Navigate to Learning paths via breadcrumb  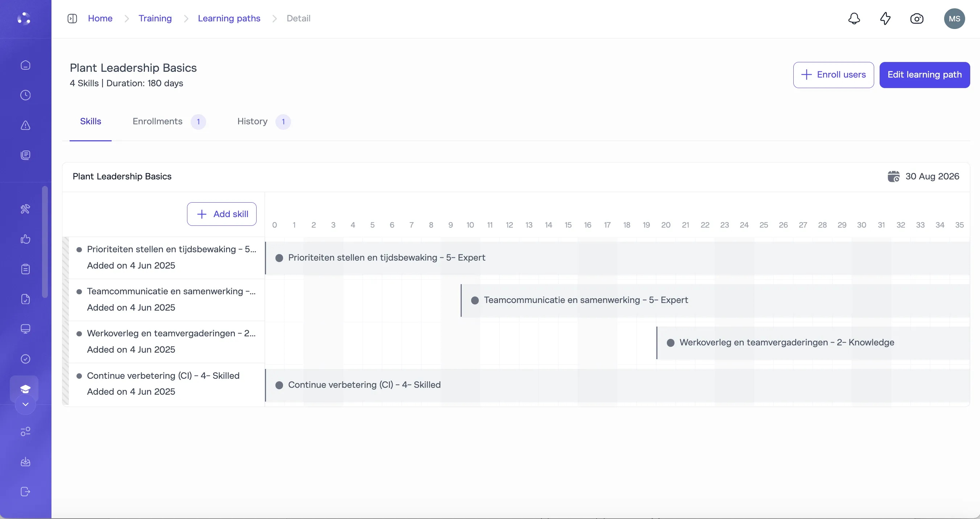point(229,18)
